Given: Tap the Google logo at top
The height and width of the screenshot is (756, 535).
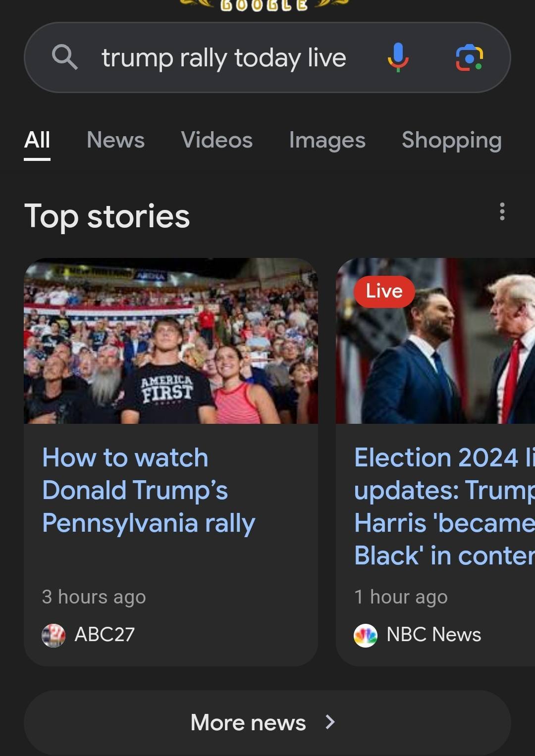Looking at the screenshot, I should coord(264,5).
